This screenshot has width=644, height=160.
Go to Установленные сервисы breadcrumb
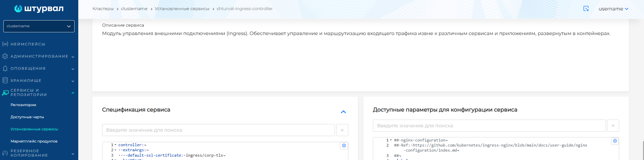182,9
